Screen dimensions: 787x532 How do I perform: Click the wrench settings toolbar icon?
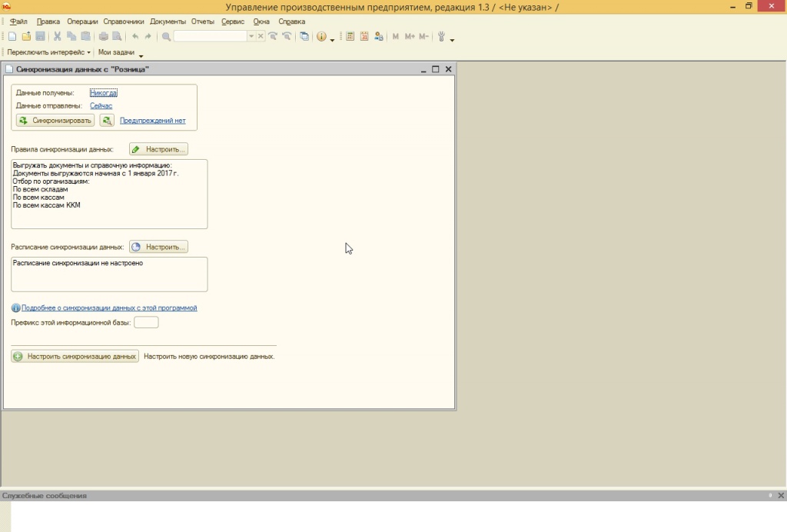click(442, 36)
